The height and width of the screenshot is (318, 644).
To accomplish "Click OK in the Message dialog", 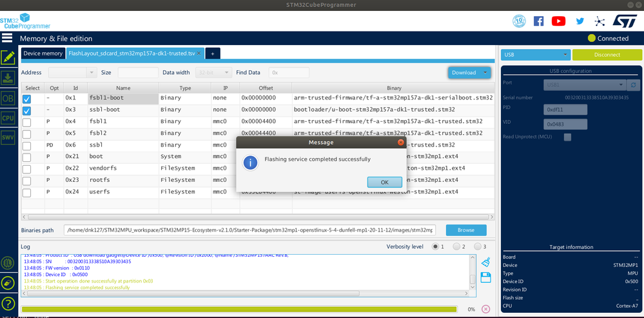I will (x=384, y=182).
